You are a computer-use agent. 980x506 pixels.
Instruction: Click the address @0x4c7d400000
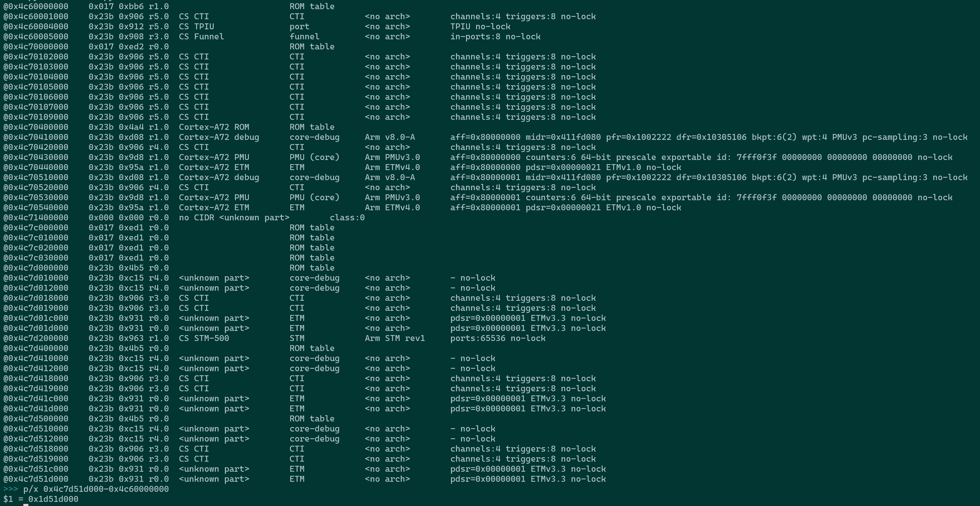coord(36,348)
